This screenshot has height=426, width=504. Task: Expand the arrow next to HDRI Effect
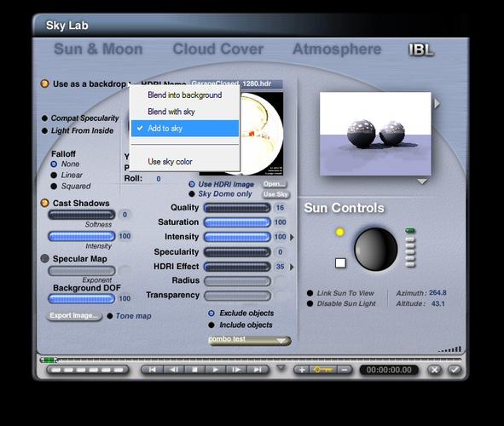[x=292, y=267]
